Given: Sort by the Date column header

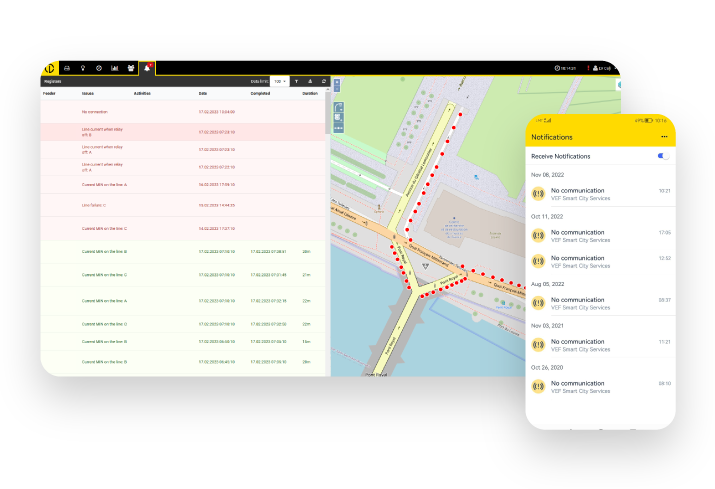Looking at the screenshot, I should [x=203, y=93].
